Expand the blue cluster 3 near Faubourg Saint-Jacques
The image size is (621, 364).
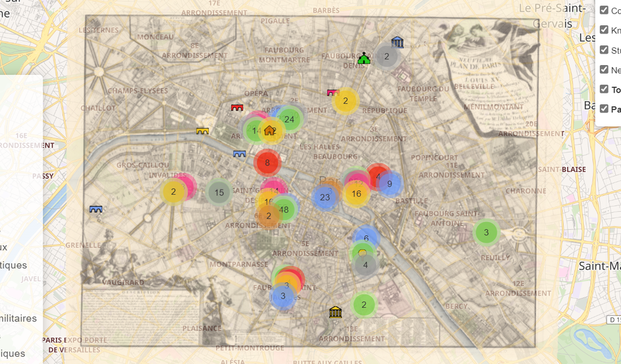(x=283, y=296)
